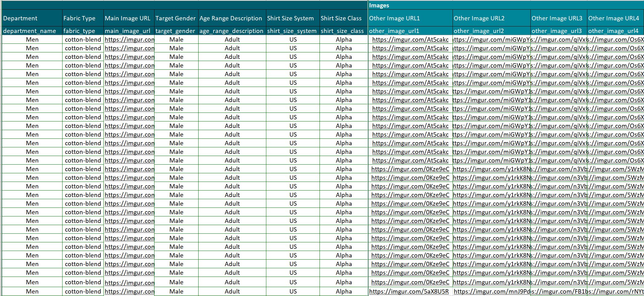The height and width of the screenshot is (296, 644).
Task: Open the topmost imgur.com/0Kze9eC link
Action: [410, 169]
